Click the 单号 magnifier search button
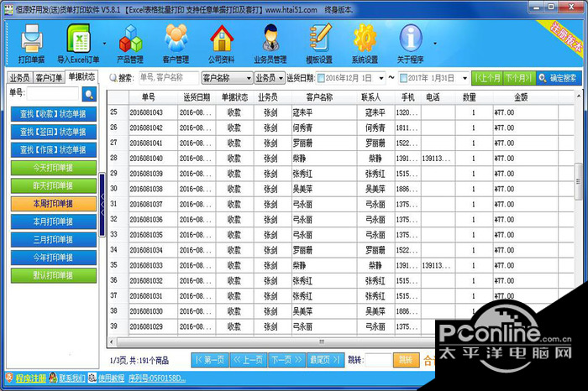Viewport: 588px width, 391px height. point(89,94)
